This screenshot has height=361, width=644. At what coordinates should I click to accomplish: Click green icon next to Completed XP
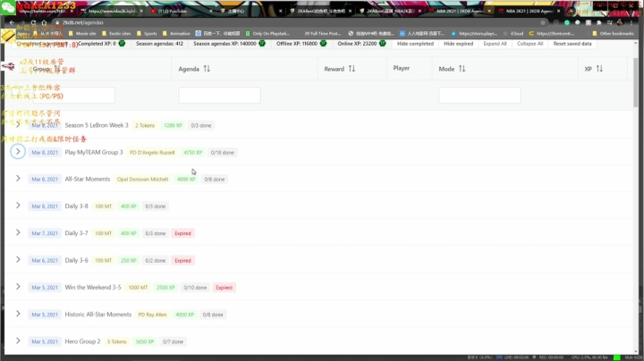[x=122, y=43]
